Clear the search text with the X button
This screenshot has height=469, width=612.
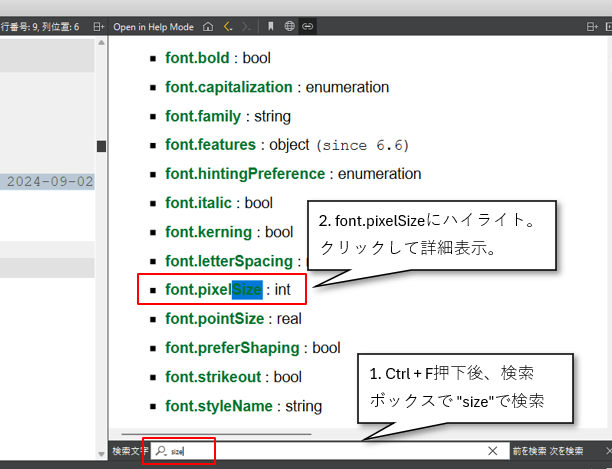(492, 451)
